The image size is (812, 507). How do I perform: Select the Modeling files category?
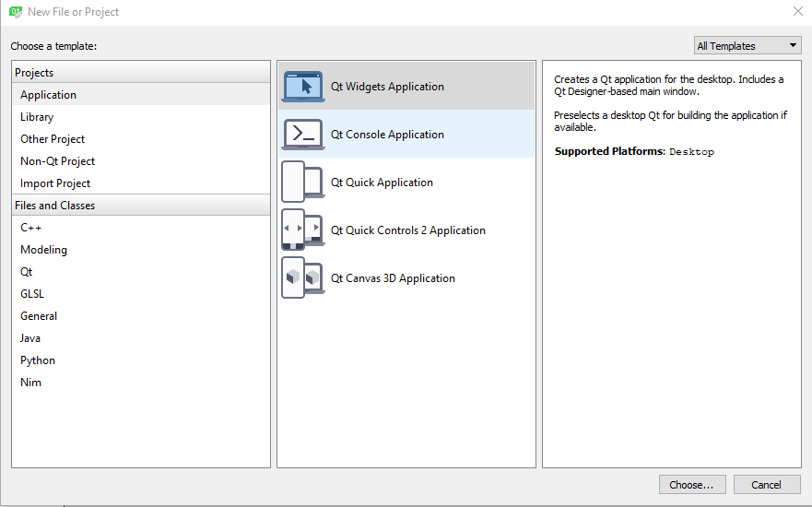click(141, 250)
